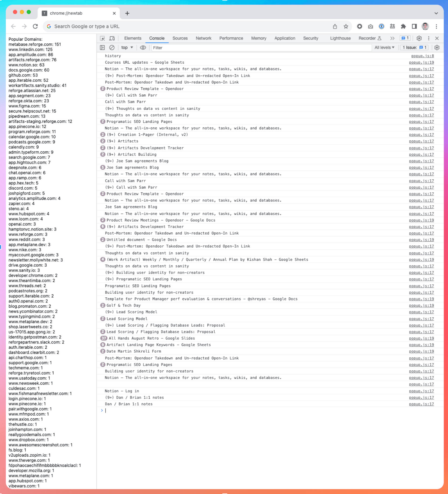448x494 pixels.
Task: Close the chrome://newtab tab
Action: click(x=114, y=13)
